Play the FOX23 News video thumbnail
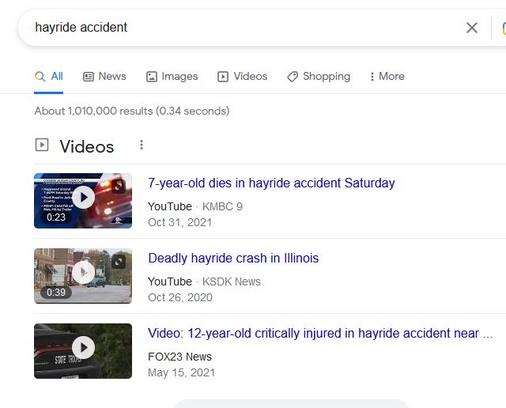This screenshot has height=408, width=506. click(x=83, y=351)
